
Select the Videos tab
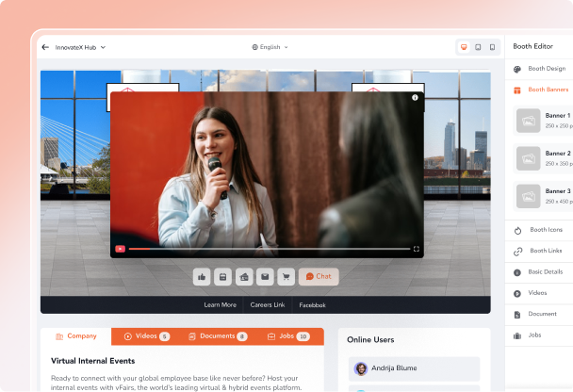(147, 336)
